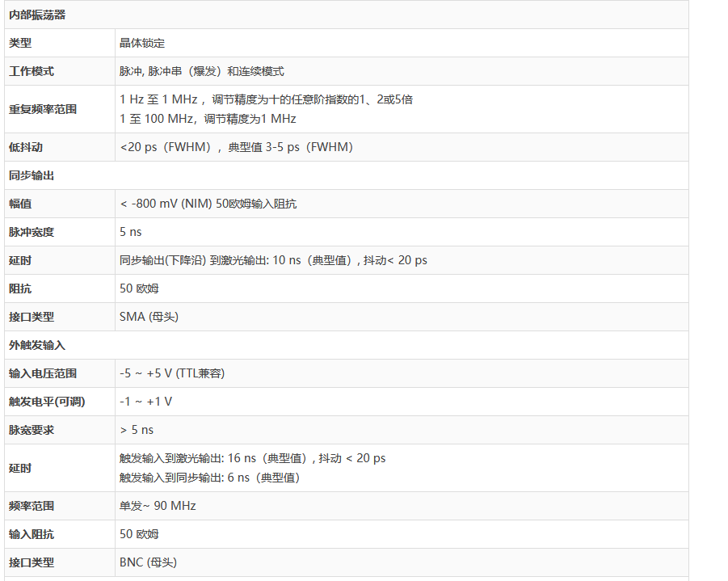
Task: Click the 同步输出 section header
Action: click(x=32, y=175)
